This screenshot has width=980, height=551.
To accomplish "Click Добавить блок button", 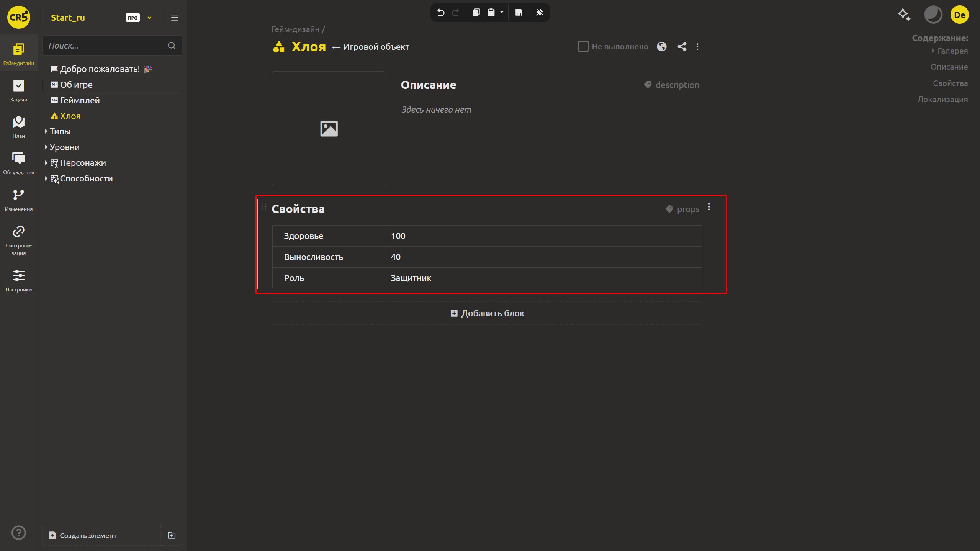I will point(487,313).
